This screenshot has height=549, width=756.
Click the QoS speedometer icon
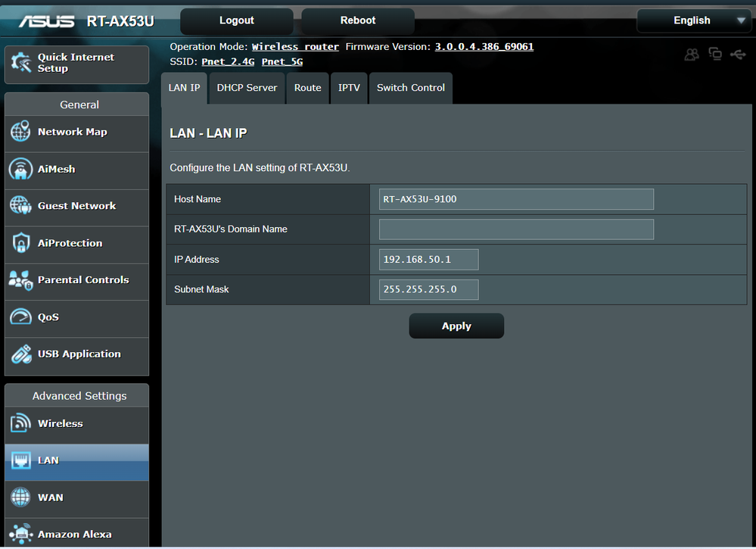point(20,317)
